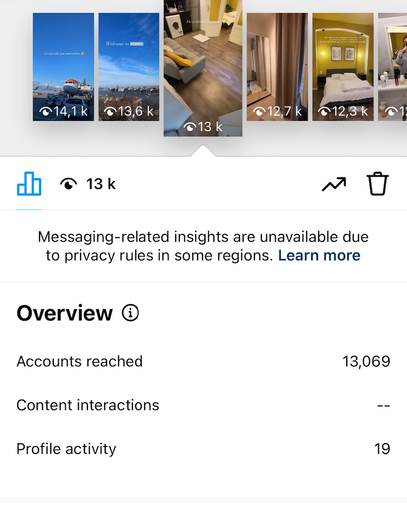Image resolution: width=407 pixels, height=532 pixels.
Task: Click the Profile activity count 19
Action: [x=382, y=449]
